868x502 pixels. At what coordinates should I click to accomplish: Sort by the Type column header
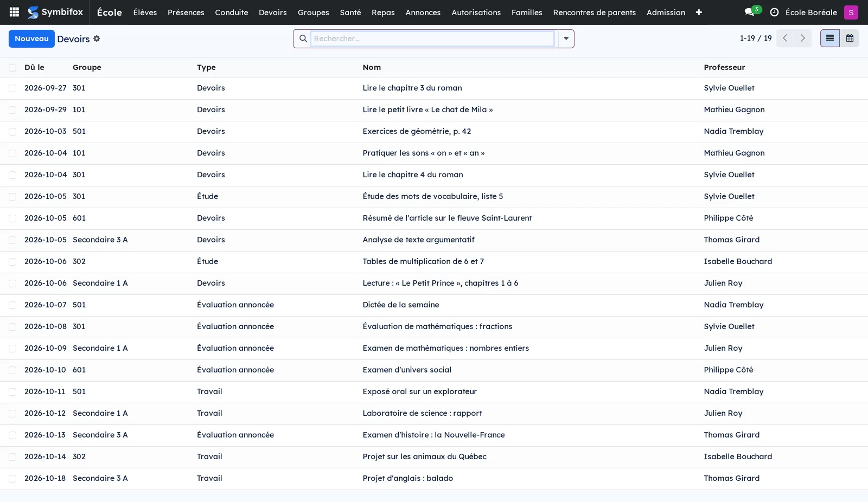click(x=206, y=67)
